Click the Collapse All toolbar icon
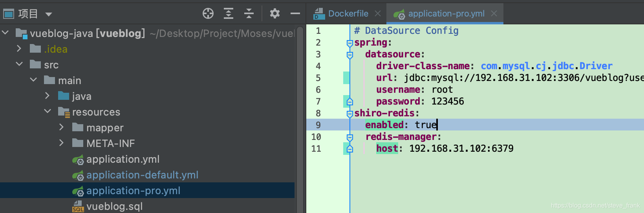644x213 pixels. 249,14
